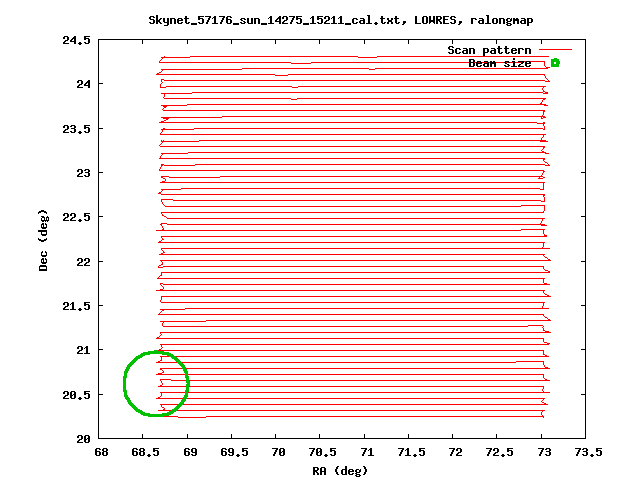Viewport: 640px width, 480px height.
Task: Click the RA tick label 70.5
Action: click(323, 452)
